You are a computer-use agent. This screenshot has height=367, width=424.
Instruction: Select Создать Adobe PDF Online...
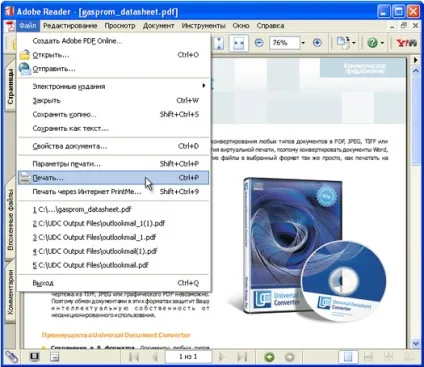113,41
